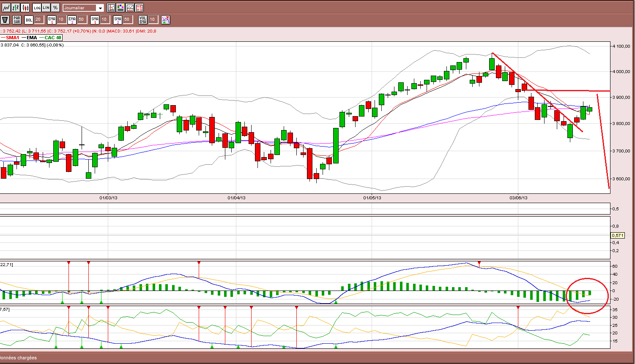This screenshot has width=635, height=364.
Task: Open the NEWS icon
Action: tap(139, 8)
